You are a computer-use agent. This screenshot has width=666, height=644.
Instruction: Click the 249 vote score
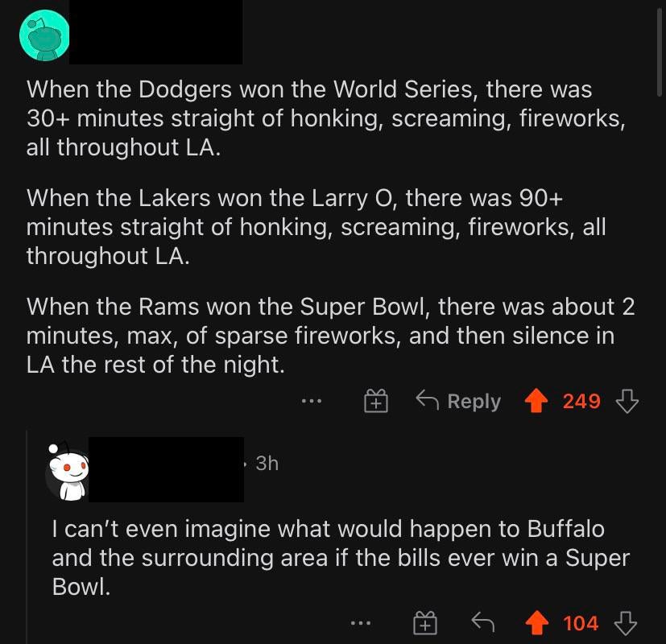581,401
